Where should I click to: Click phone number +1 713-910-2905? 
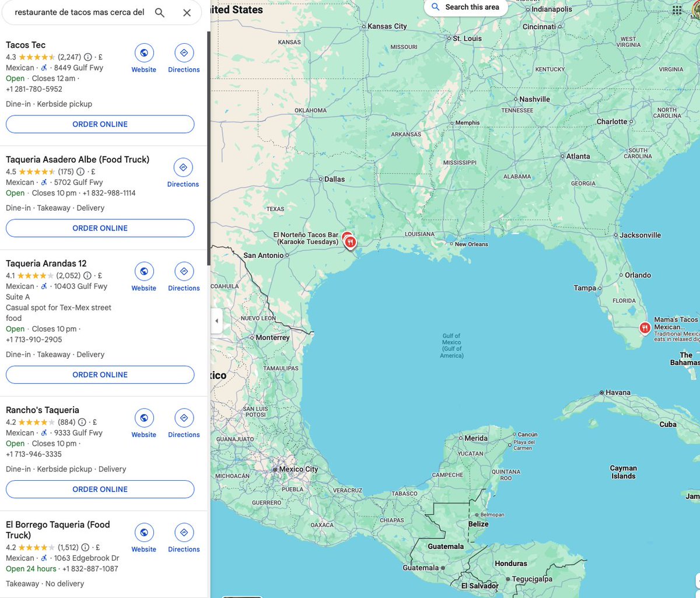point(34,340)
